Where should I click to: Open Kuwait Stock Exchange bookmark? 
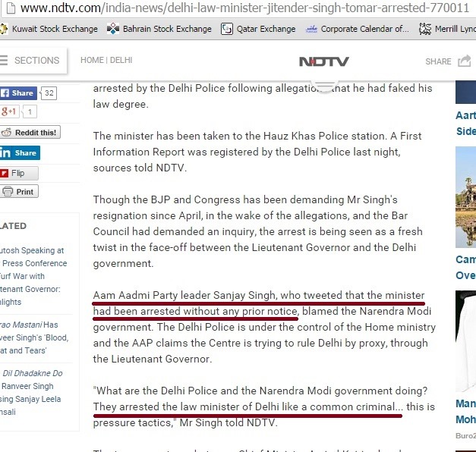click(49, 29)
